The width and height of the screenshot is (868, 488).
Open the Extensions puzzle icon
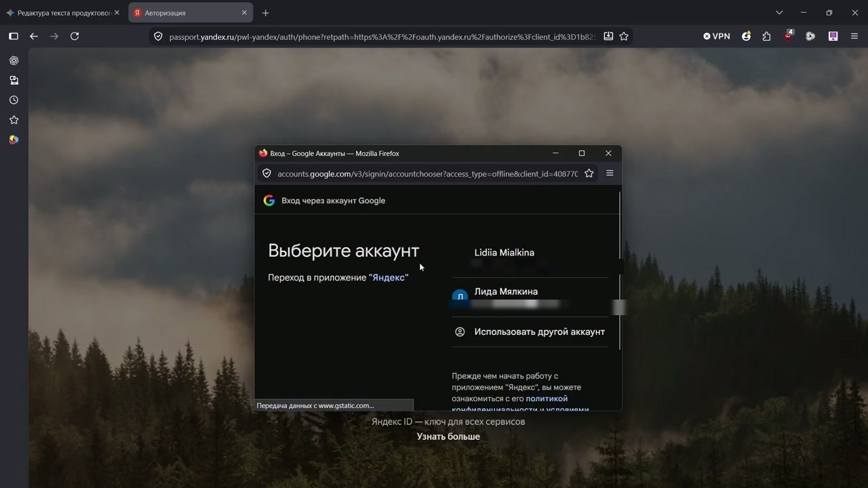click(766, 36)
